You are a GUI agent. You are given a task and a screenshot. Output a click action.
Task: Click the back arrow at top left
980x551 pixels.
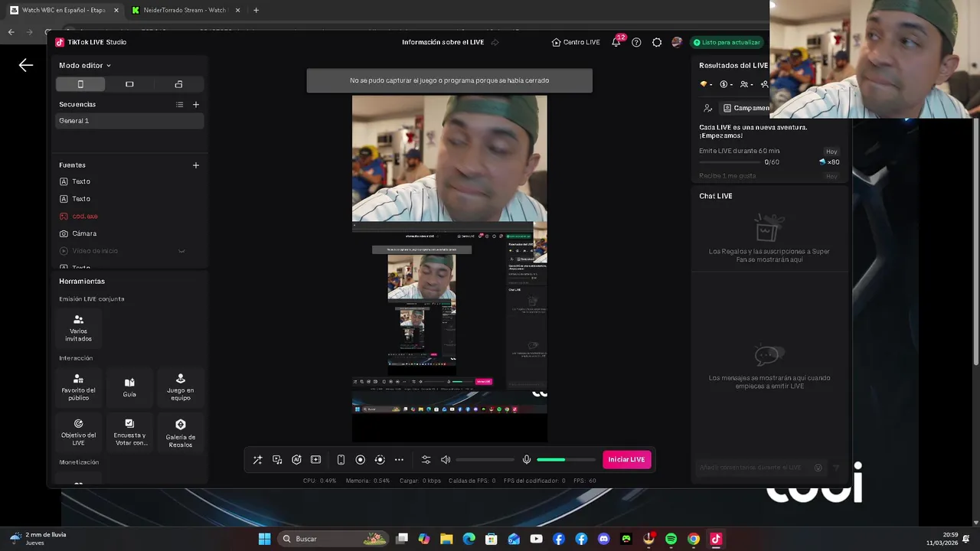[x=26, y=66]
